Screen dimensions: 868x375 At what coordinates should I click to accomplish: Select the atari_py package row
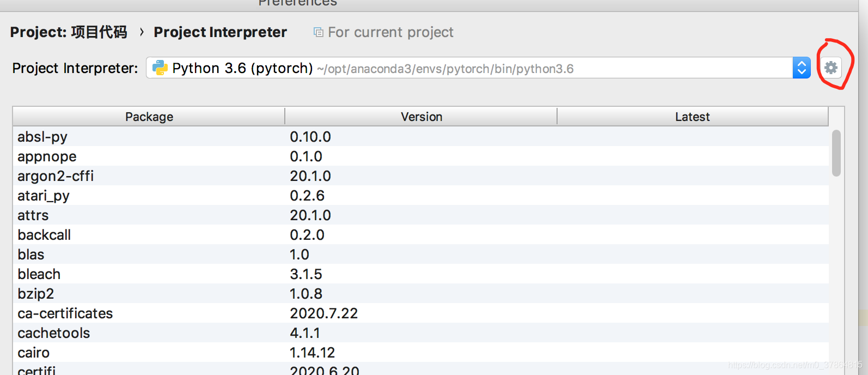click(420, 195)
